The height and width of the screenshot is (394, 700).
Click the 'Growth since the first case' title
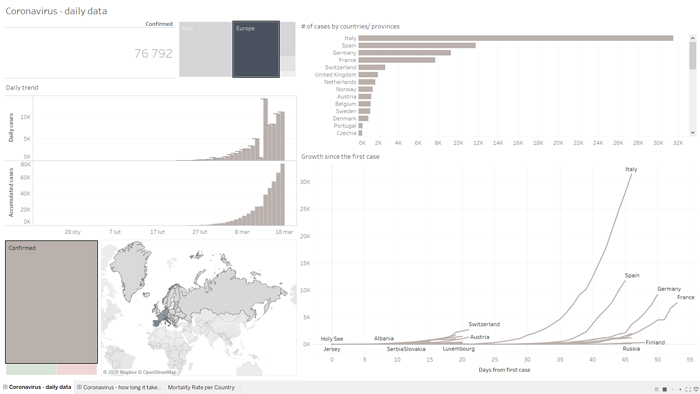click(340, 157)
